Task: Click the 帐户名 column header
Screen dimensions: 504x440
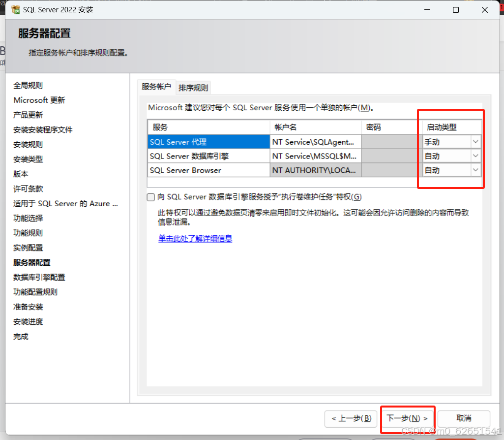Action: click(316, 127)
